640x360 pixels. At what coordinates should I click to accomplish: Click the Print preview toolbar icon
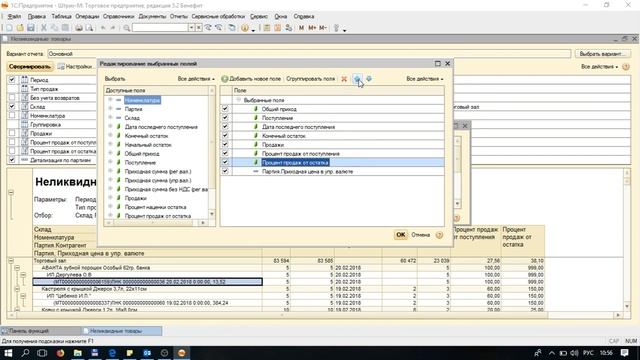89,28
